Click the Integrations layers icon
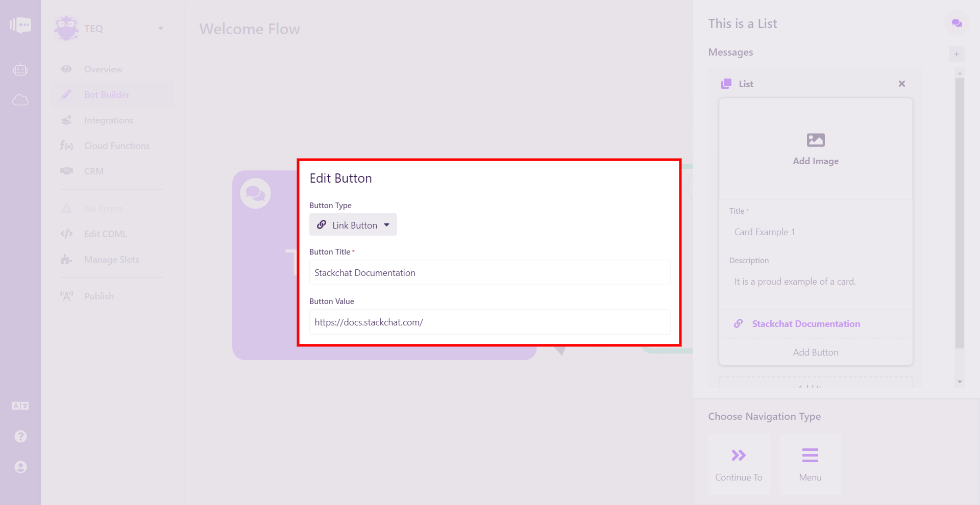Image resolution: width=980 pixels, height=505 pixels. [66, 120]
